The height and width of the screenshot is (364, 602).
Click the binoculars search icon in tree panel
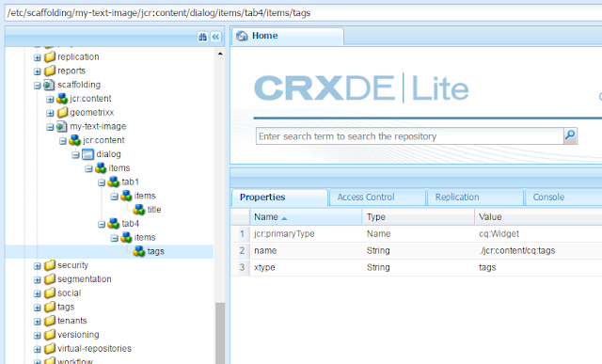click(202, 37)
